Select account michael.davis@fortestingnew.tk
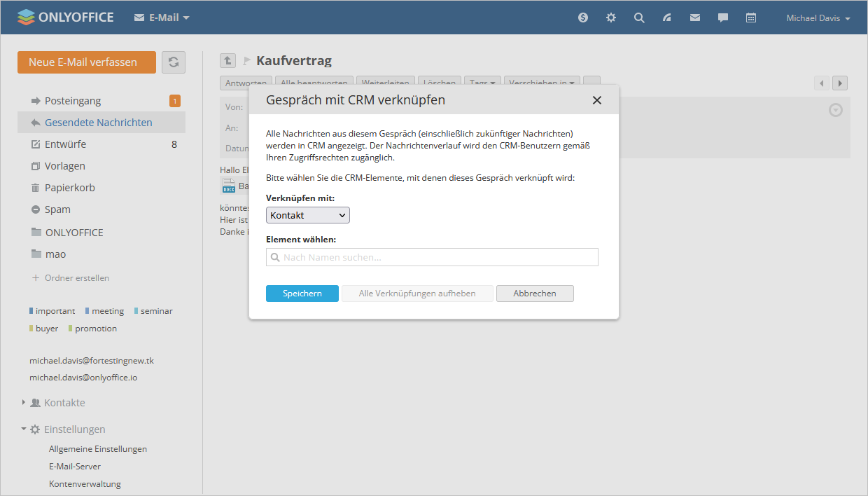868x496 pixels. (x=92, y=361)
